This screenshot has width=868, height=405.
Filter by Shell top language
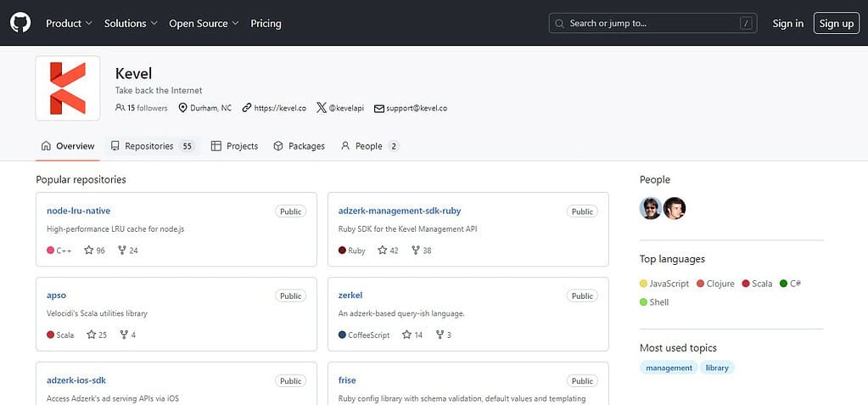(x=654, y=302)
